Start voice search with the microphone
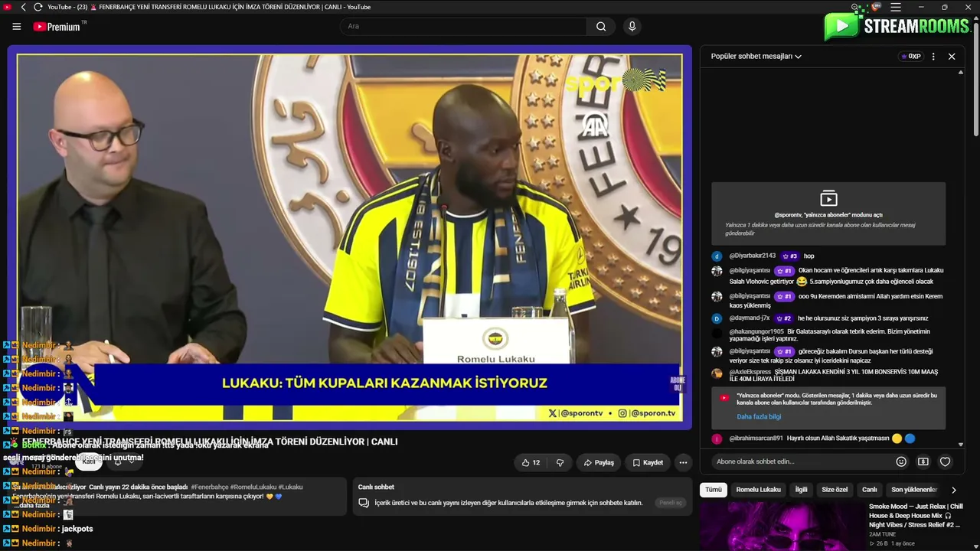980x551 pixels. [x=632, y=26]
